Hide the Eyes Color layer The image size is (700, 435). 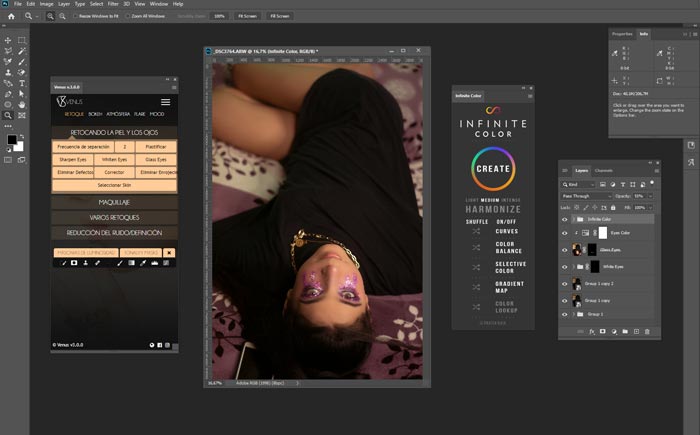564,233
